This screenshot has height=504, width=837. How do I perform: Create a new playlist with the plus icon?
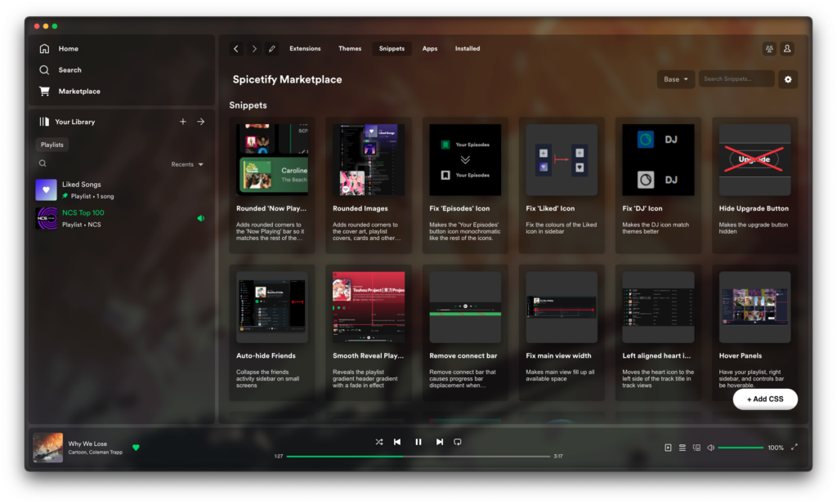click(182, 122)
